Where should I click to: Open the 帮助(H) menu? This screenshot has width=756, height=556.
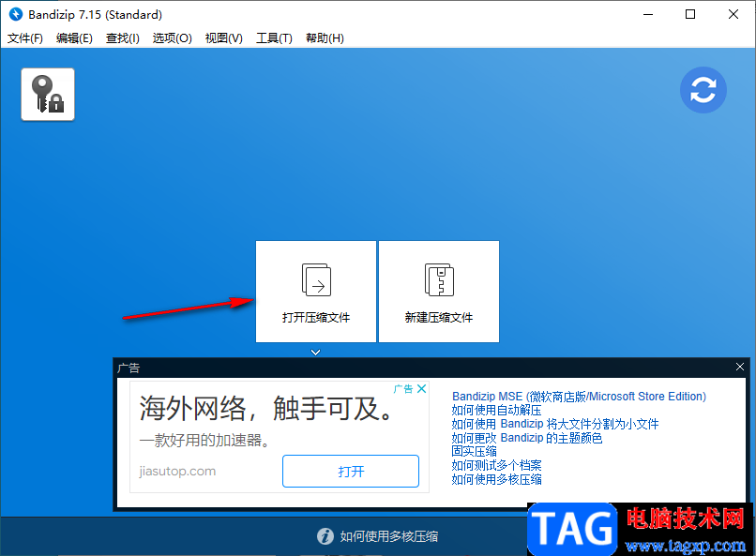point(325,38)
